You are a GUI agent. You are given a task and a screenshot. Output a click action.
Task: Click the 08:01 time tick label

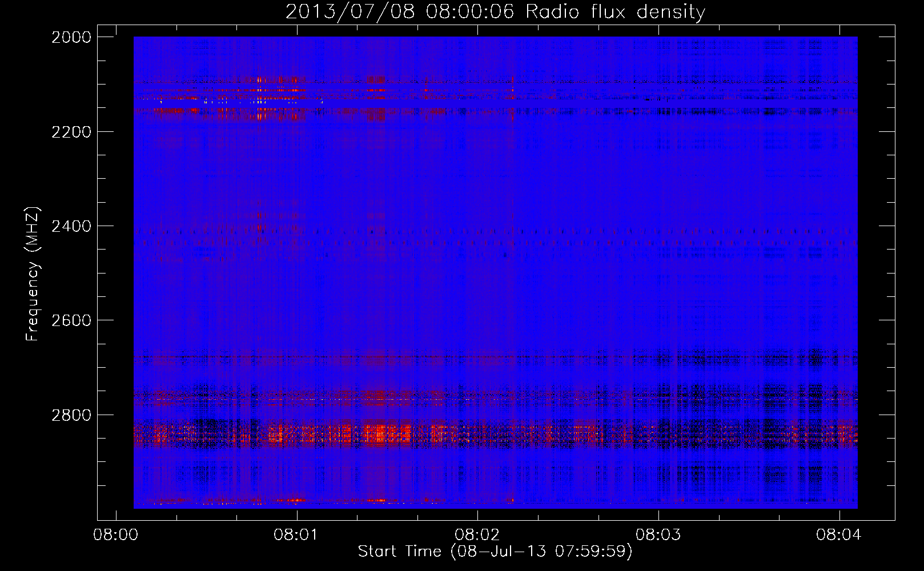pyautogui.click(x=296, y=535)
